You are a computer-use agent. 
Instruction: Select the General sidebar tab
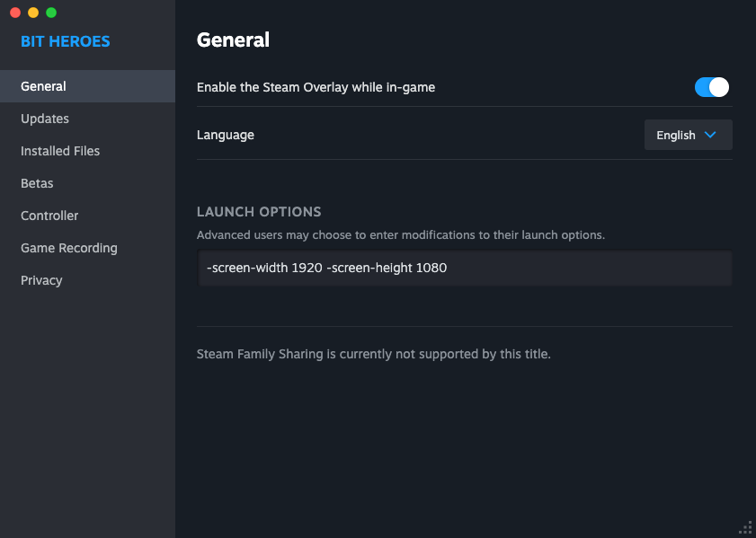pyautogui.click(x=43, y=86)
